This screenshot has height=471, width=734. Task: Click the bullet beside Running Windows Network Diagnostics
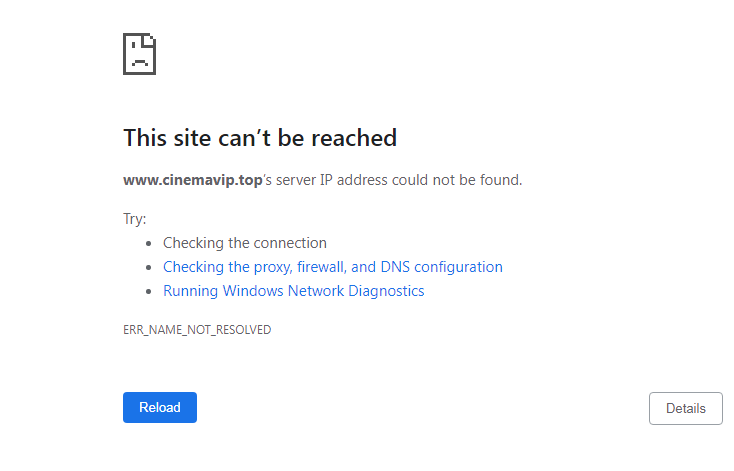[x=149, y=291]
